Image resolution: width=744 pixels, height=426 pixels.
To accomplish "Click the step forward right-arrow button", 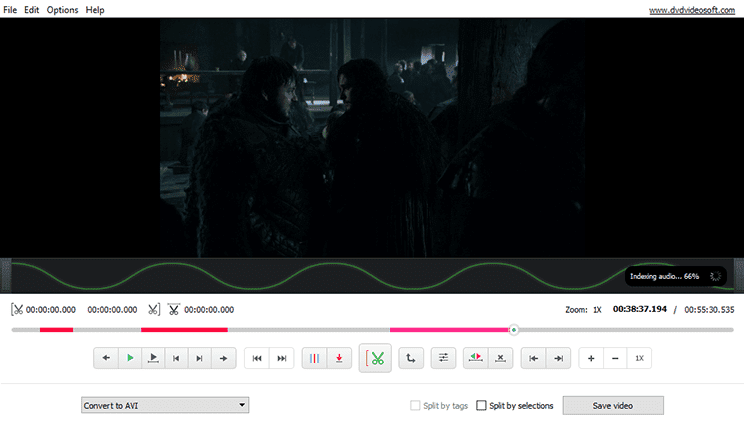I will (223, 358).
